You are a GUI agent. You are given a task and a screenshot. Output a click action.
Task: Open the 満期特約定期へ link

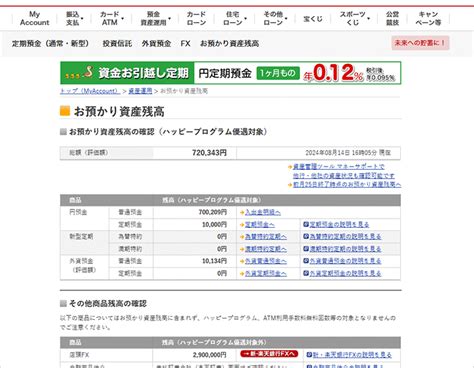click(266, 249)
